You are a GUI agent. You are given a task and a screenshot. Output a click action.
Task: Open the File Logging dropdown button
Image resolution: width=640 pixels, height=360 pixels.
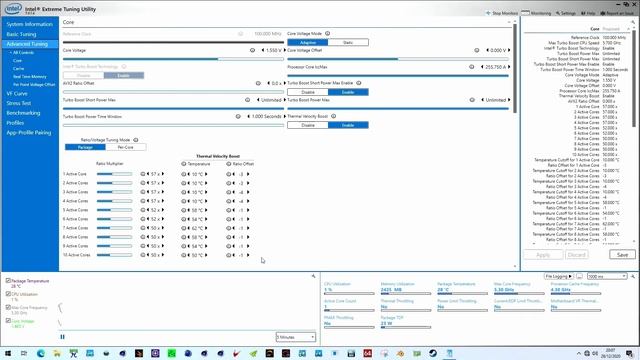click(559, 276)
